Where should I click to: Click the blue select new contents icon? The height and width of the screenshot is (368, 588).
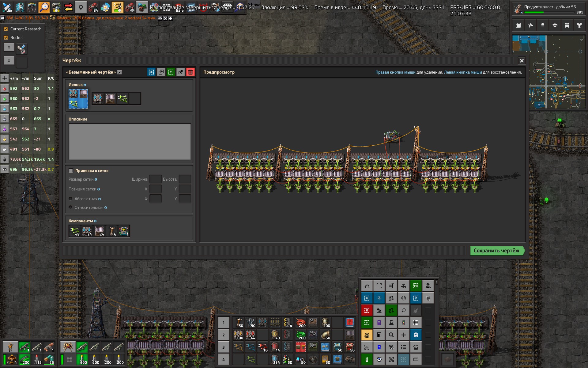tap(151, 72)
